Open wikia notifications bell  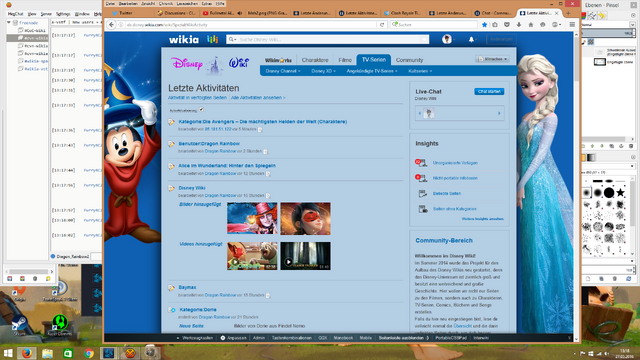tap(471, 40)
